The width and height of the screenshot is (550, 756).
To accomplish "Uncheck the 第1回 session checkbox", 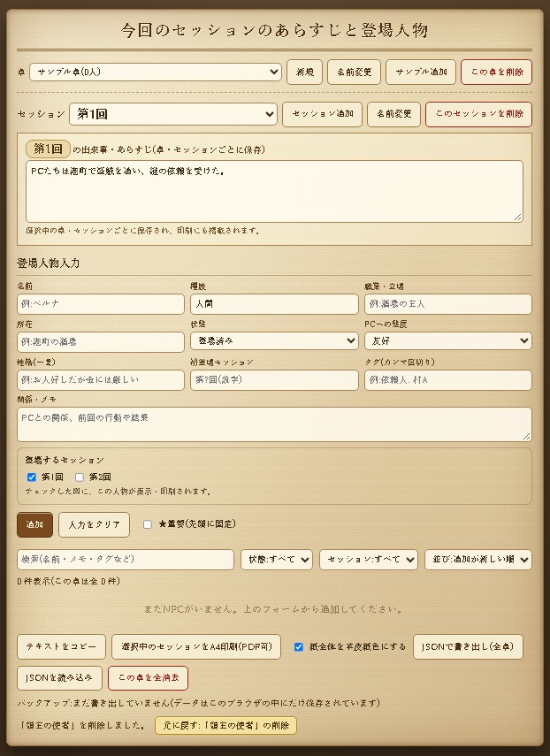I will coord(31,477).
